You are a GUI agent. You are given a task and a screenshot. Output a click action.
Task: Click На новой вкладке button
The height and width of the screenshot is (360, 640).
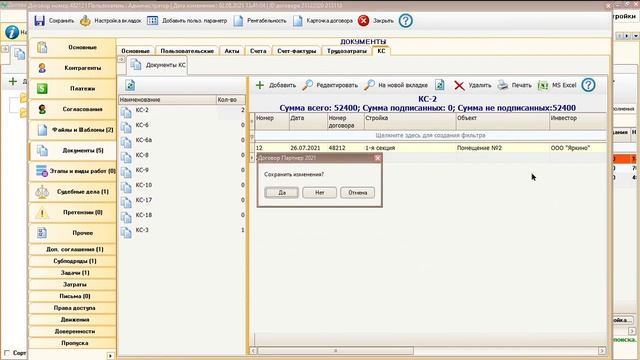[396, 85]
